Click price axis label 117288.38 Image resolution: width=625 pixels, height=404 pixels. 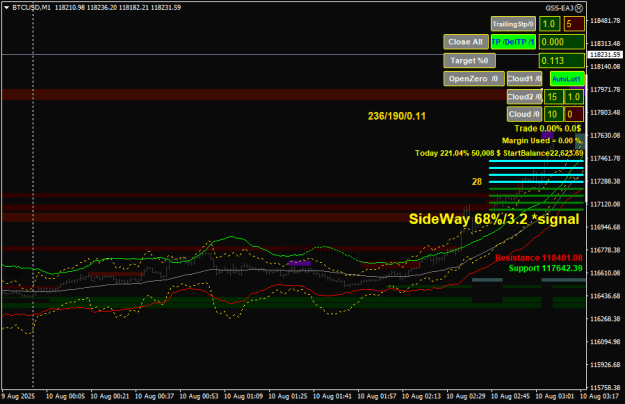tap(605, 181)
